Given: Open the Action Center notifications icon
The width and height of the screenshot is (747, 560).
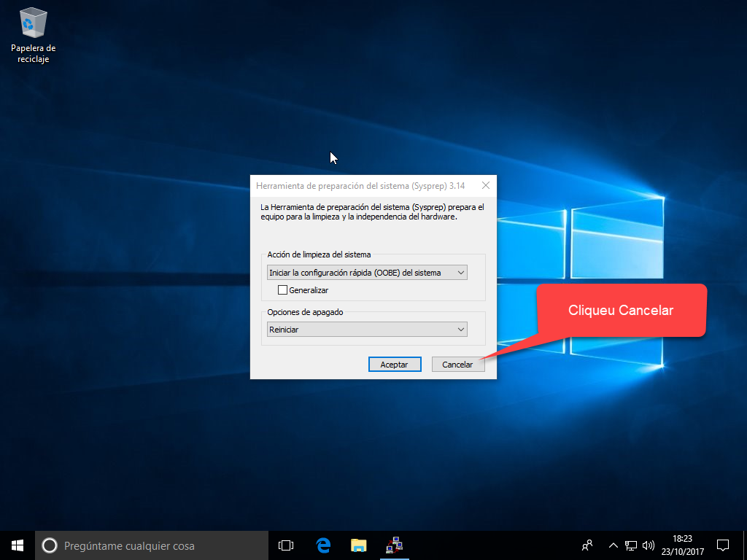Looking at the screenshot, I should pyautogui.click(x=723, y=545).
